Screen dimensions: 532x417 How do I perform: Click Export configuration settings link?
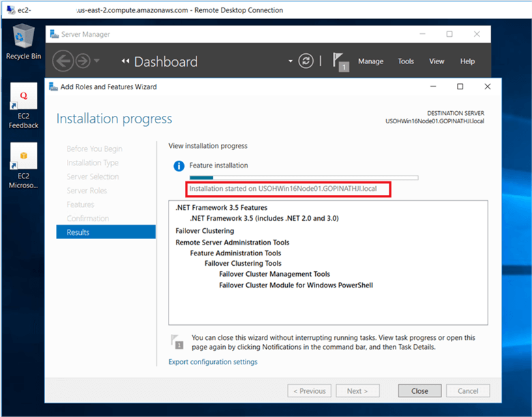click(213, 362)
